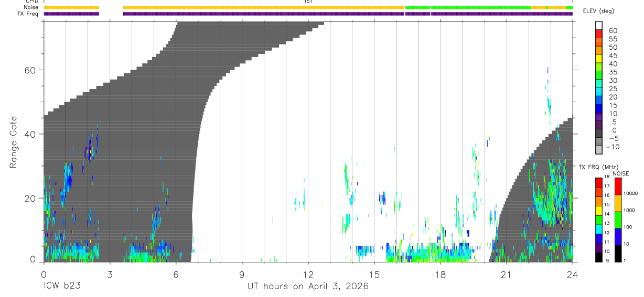
Task: Click the orange swatch in NOISE color bar
Action: point(618,203)
